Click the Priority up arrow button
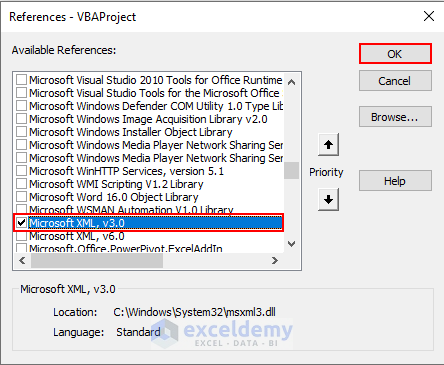 [x=328, y=144]
